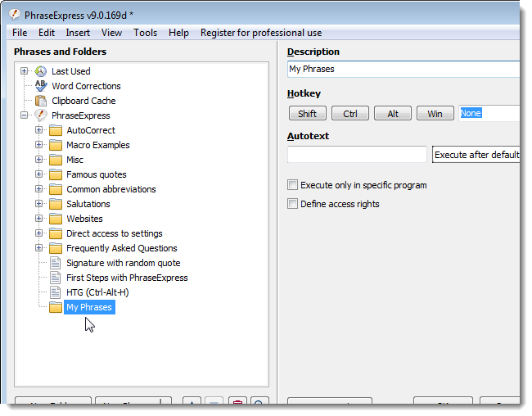Click the PhraseExpress root node icon

pyautogui.click(x=41, y=115)
